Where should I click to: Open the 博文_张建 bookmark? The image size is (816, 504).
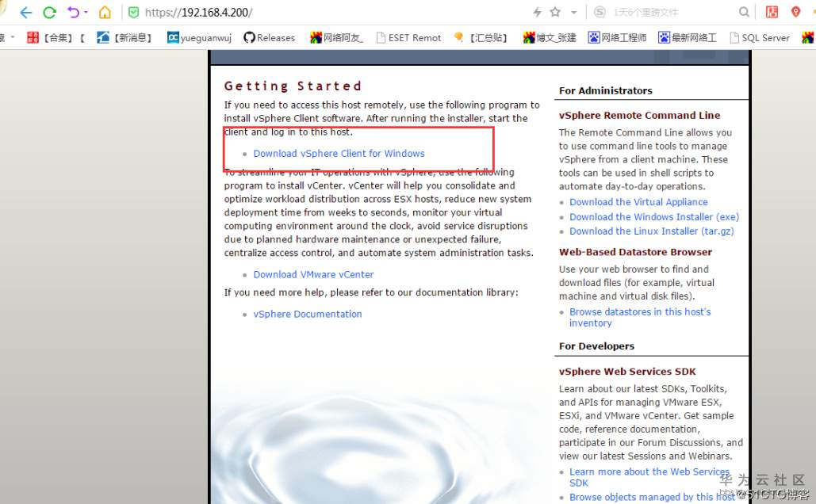click(550, 37)
